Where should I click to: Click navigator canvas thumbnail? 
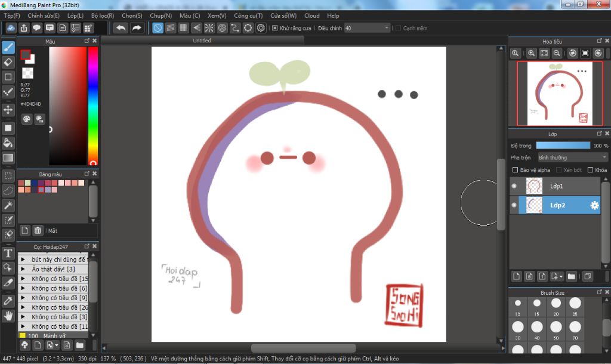click(x=560, y=93)
